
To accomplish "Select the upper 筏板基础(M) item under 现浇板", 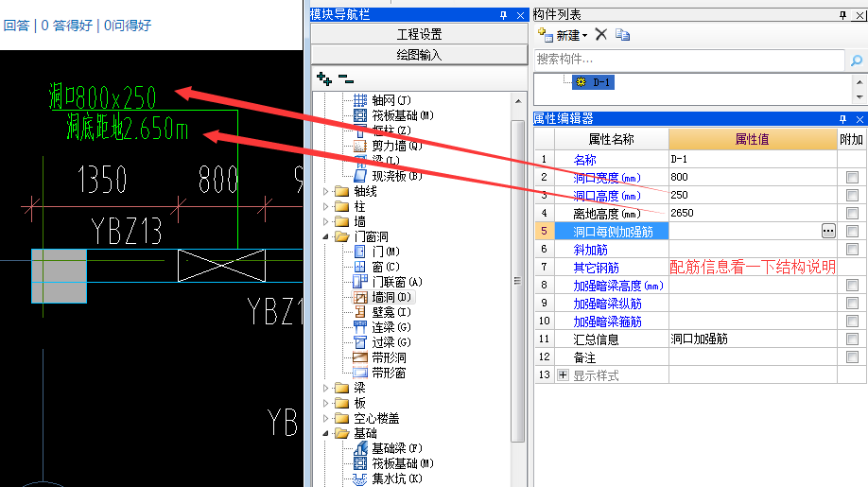I will tap(393, 115).
